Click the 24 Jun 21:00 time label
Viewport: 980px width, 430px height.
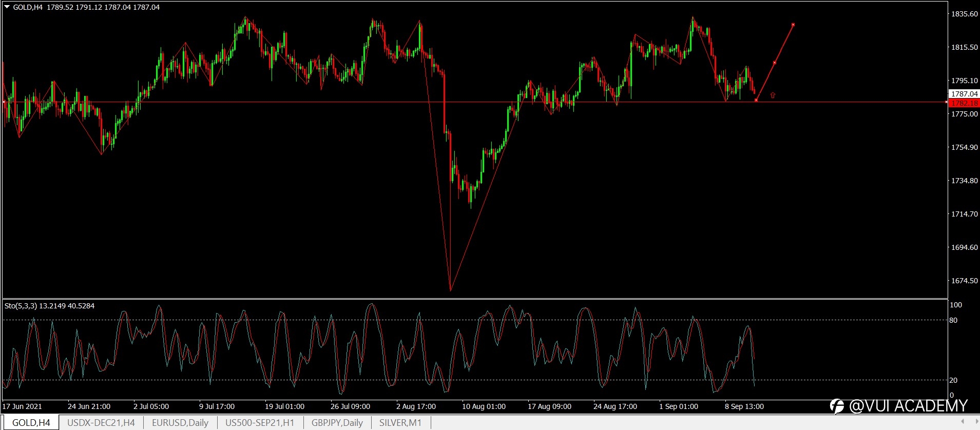(89, 406)
